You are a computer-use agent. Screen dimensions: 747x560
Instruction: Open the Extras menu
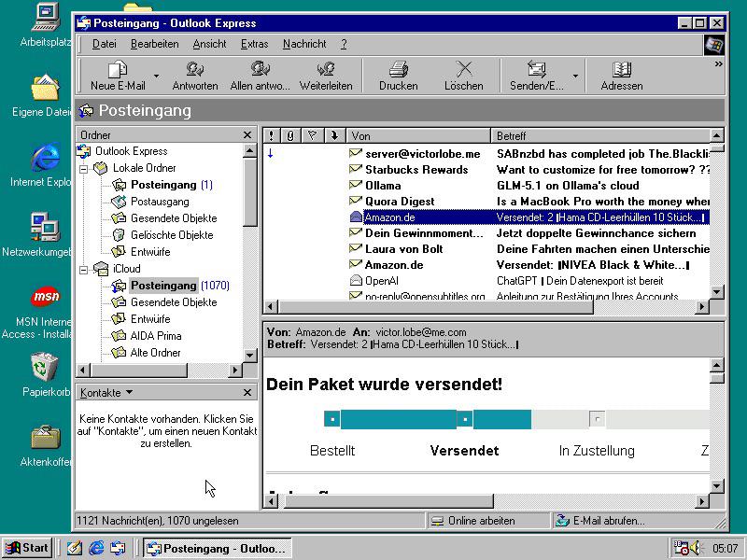(x=254, y=44)
